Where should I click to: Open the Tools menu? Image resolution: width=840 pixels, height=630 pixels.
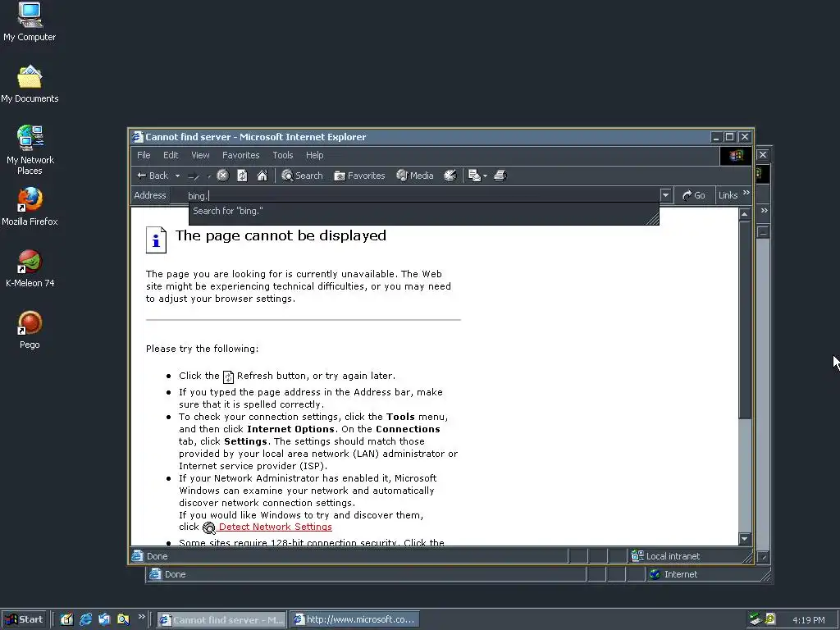click(282, 155)
